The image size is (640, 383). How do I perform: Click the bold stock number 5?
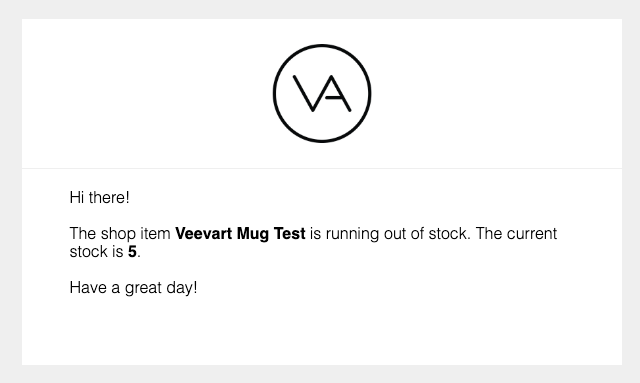pyautogui.click(x=132, y=252)
